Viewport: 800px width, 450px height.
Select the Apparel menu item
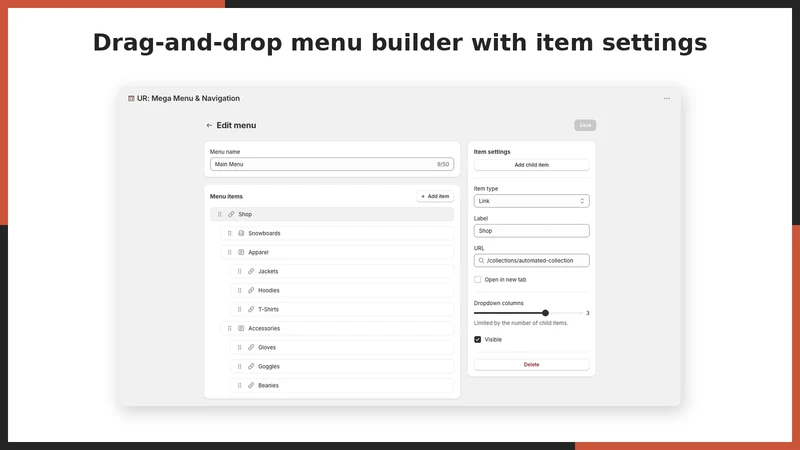(337, 252)
